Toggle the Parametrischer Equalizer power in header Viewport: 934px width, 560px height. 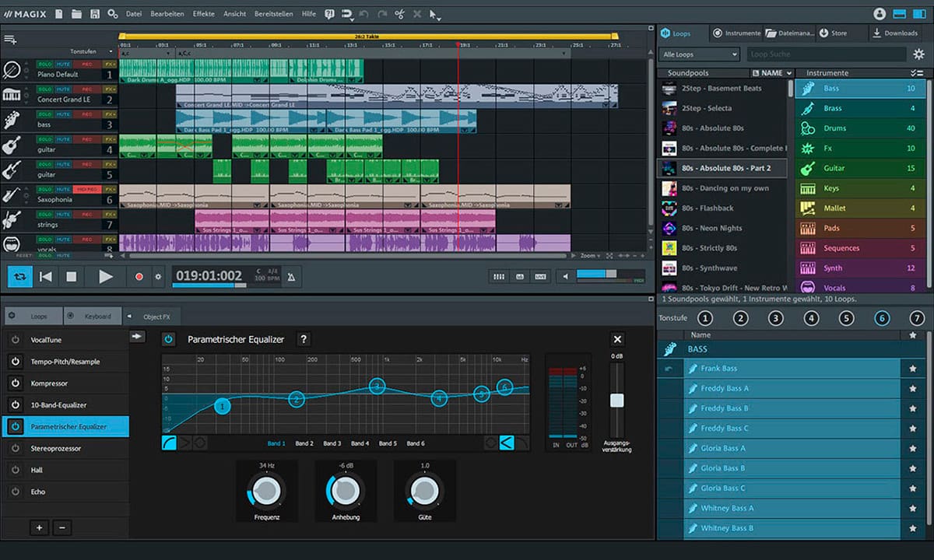(169, 339)
